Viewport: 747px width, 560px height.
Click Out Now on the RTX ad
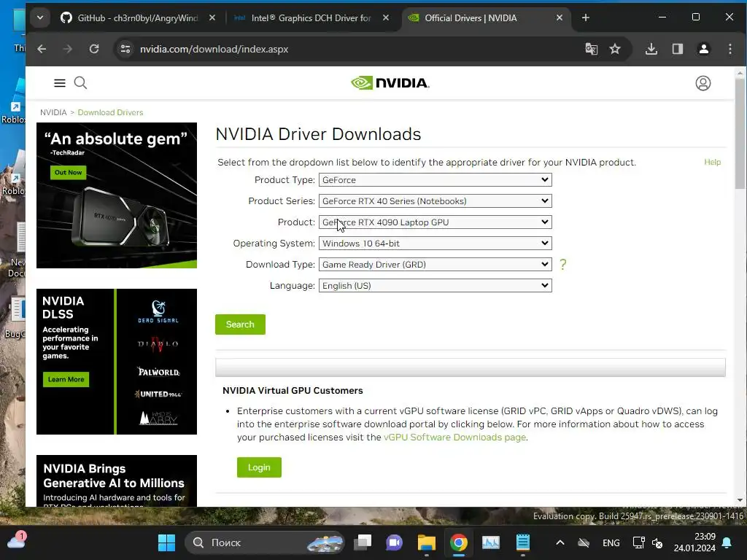[68, 172]
